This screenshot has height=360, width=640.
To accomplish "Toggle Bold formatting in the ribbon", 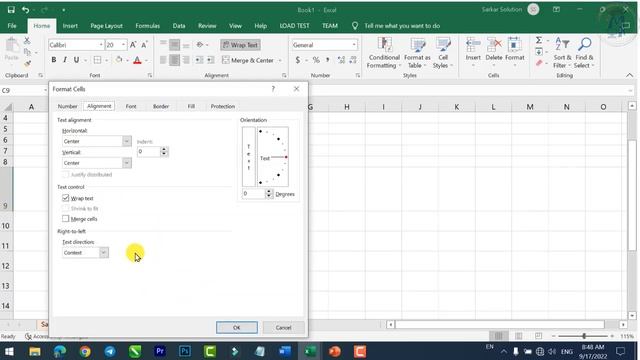I will tap(53, 60).
